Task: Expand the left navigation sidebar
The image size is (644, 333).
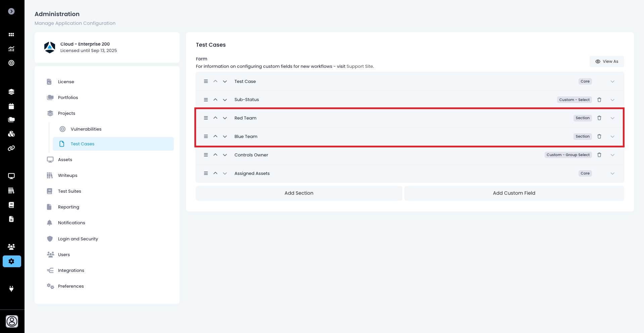Action: [11, 11]
